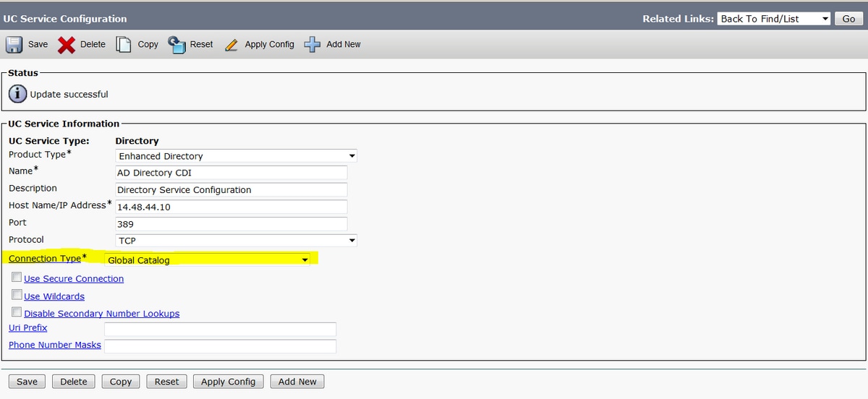Viewport: 868px width, 399px height.
Task: Click the UC Service Configuration page title
Action: [x=65, y=19]
